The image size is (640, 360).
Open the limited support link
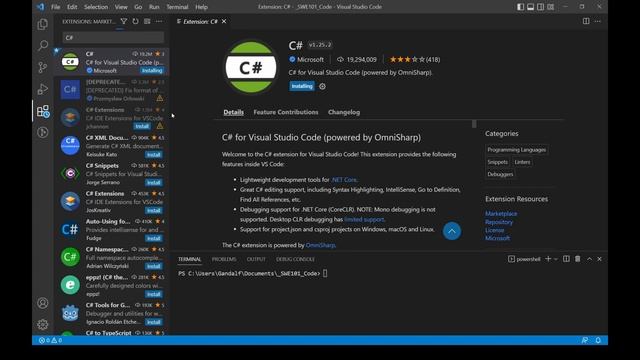[364, 220]
